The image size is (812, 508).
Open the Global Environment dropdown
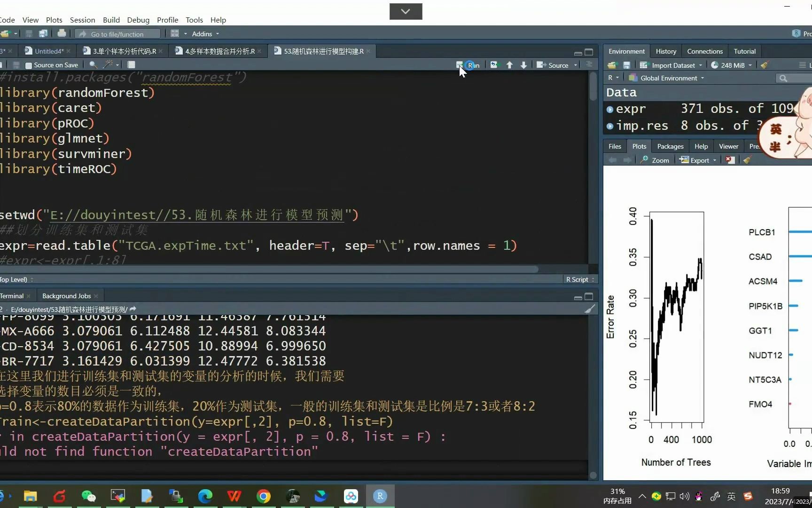[x=666, y=78]
